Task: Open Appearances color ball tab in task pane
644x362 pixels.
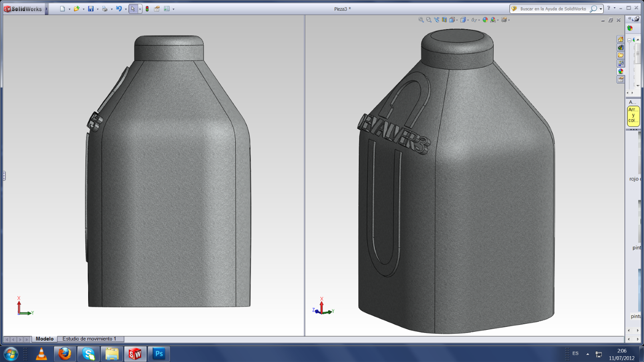Action: 620,71
